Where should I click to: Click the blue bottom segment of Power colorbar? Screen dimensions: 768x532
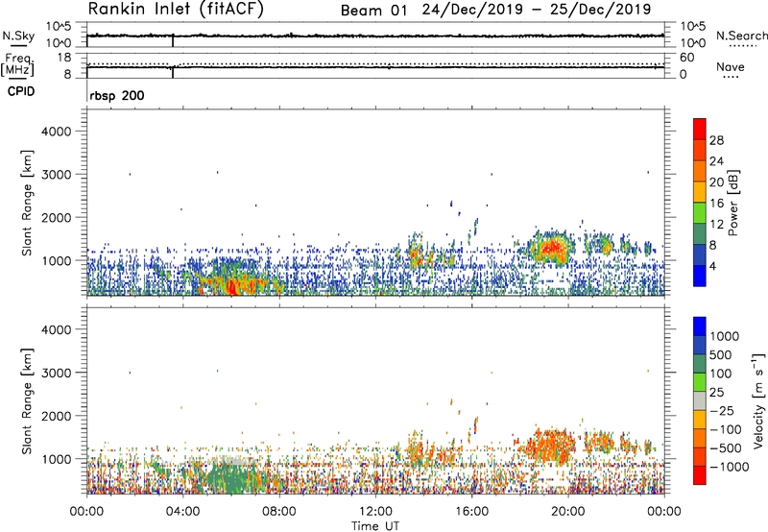pyautogui.click(x=700, y=276)
